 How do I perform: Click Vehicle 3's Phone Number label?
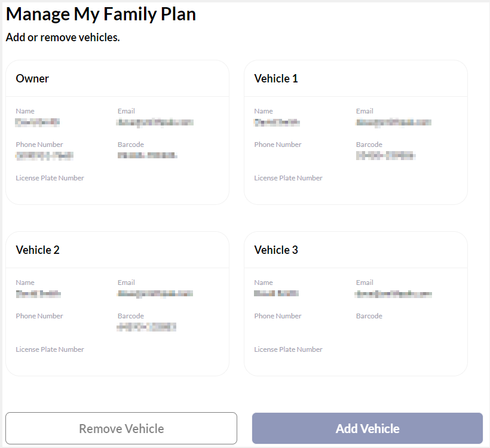[277, 315]
